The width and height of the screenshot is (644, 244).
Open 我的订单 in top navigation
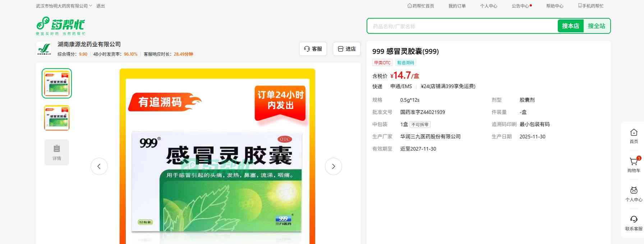pyautogui.click(x=457, y=6)
